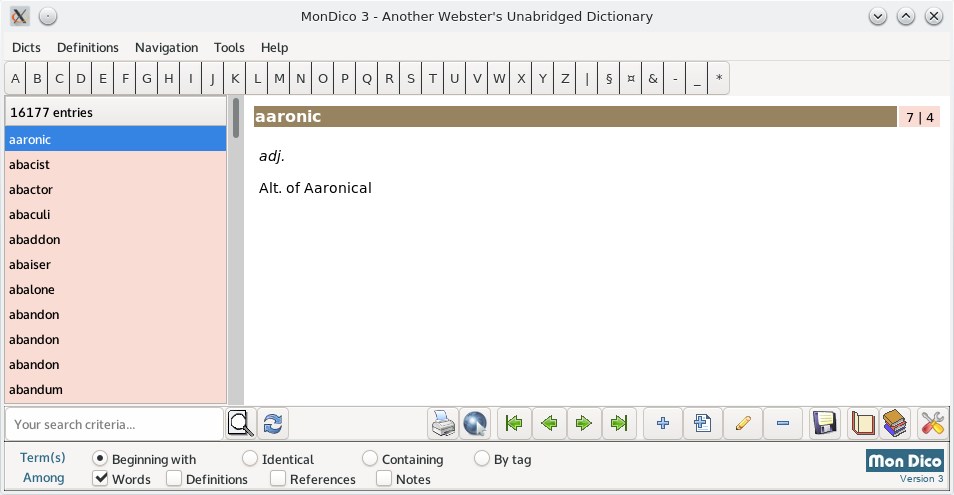Viewport: 954px width, 495px height.
Task: Open settings via wrench and screwdriver icon
Action: coord(932,423)
